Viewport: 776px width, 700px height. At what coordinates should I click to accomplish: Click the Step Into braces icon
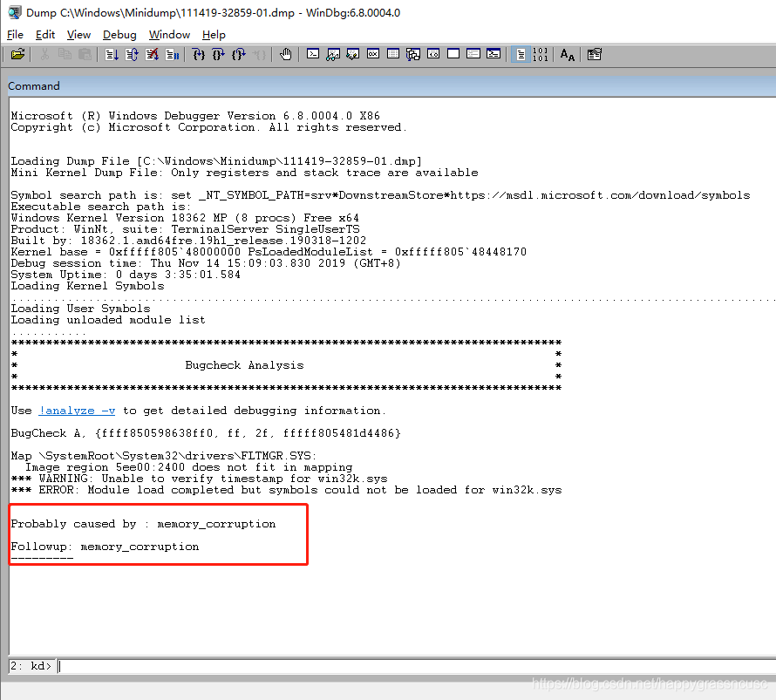pyautogui.click(x=199, y=54)
